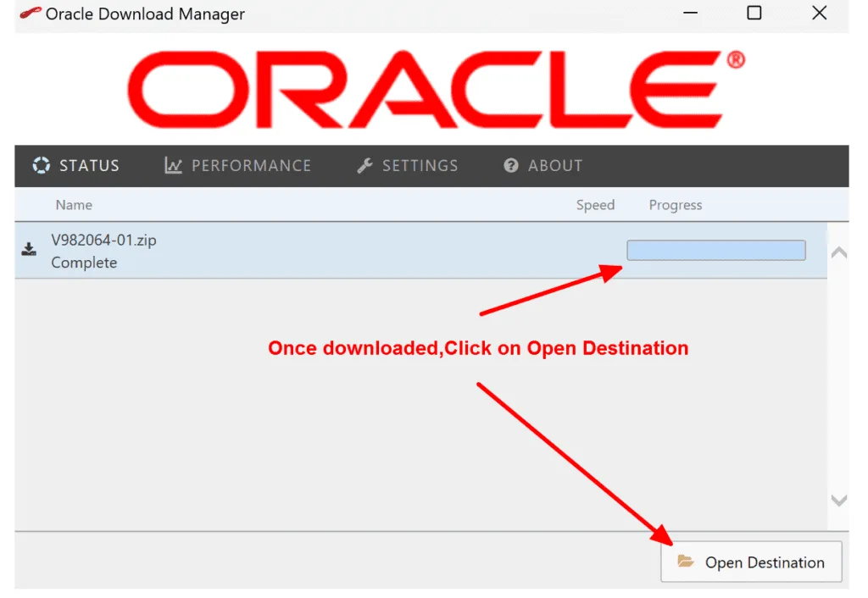
Task: Click the Speed column header
Action: [x=595, y=205]
